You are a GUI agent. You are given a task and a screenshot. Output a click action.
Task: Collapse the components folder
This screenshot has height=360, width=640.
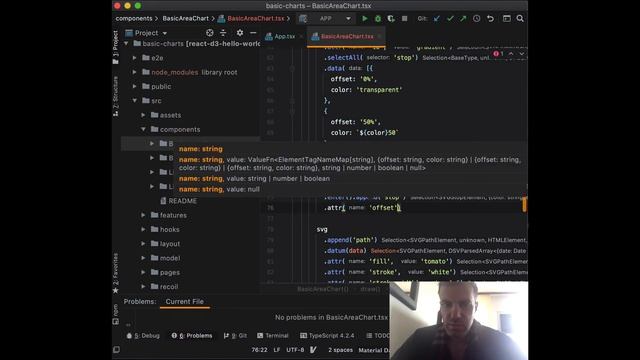[x=143, y=129]
